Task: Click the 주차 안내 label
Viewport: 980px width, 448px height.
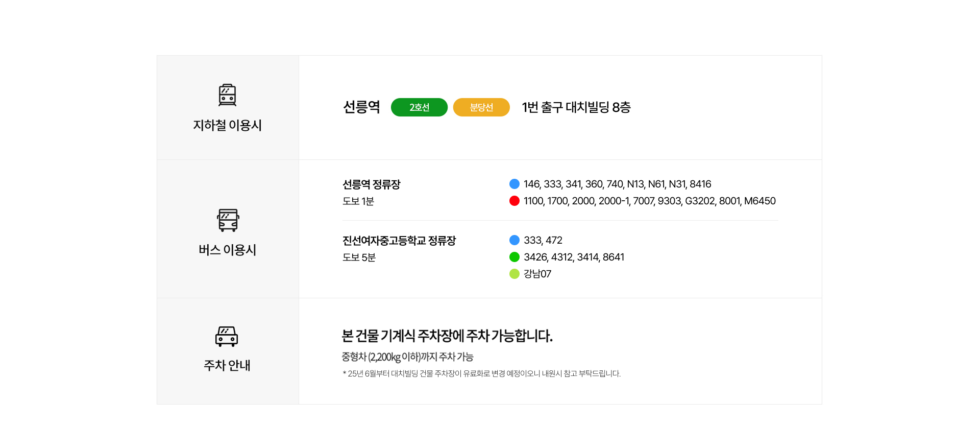Action: pos(227,365)
